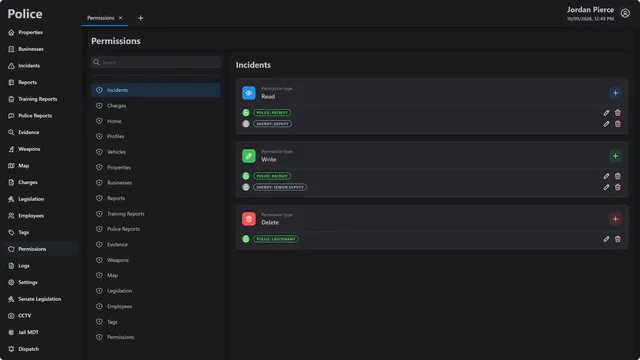Image resolution: width=640 pixels, height=360 pixels.
Task: Add a role to Read permission
Action: (x=615, y=93)
